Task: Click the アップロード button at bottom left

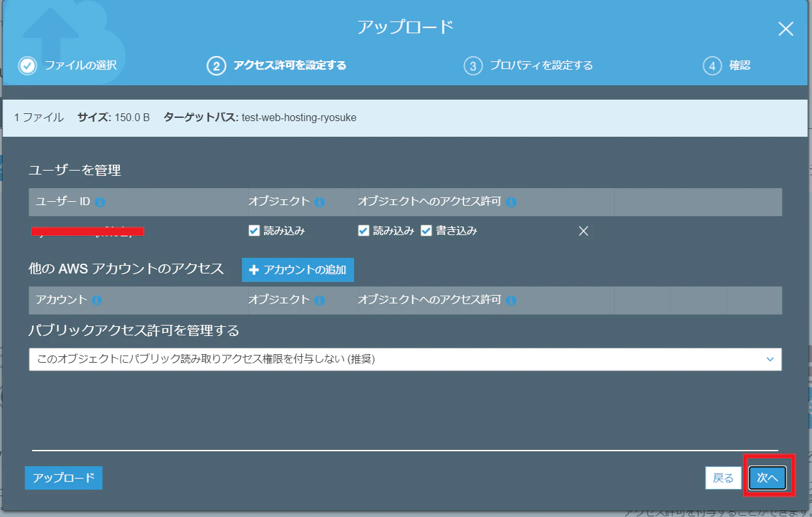Action: click(x=64, y=478)
